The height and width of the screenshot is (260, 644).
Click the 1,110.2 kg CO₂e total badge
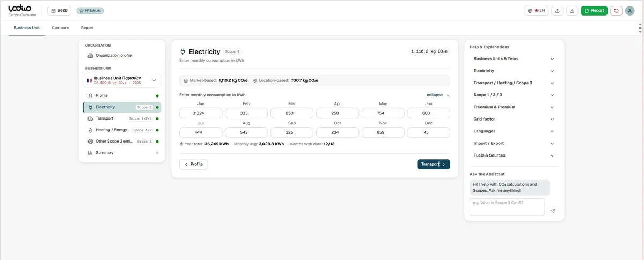(x=429, y=51)
